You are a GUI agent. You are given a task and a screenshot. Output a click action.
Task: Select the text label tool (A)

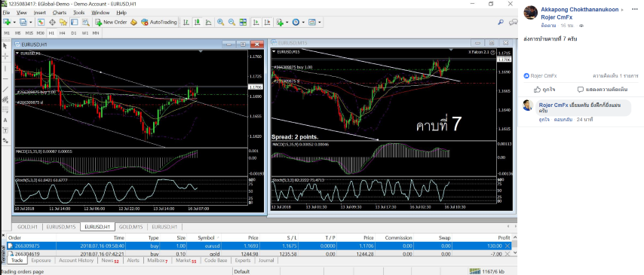tap(5, 121)
